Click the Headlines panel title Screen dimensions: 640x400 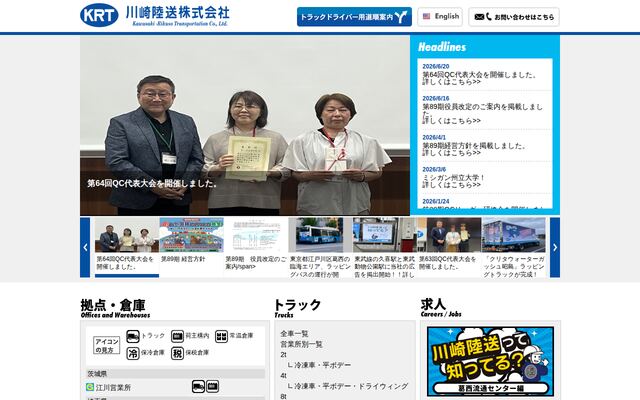[442, 47]
